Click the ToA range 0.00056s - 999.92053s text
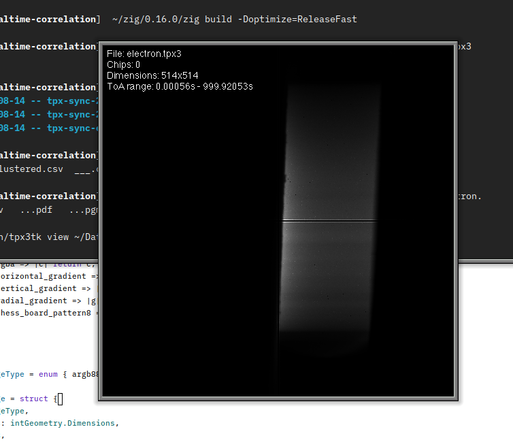The image size is (513, 448). click(180, 87)
